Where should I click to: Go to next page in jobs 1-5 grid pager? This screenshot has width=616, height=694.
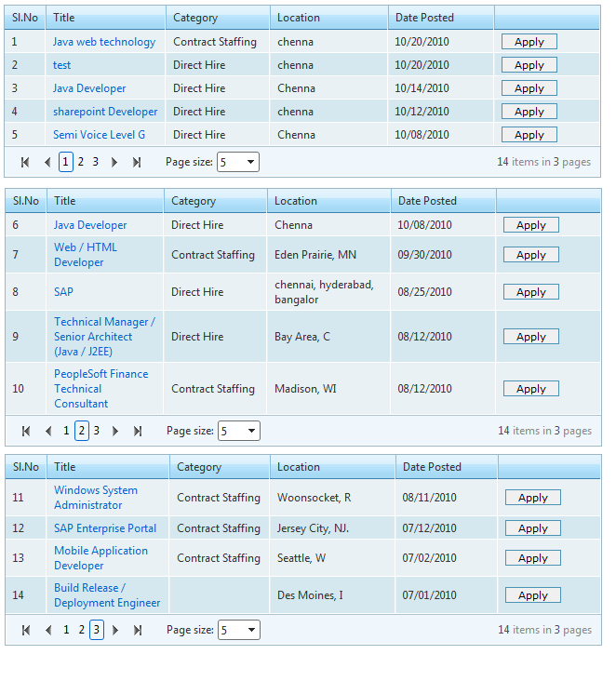114,163
